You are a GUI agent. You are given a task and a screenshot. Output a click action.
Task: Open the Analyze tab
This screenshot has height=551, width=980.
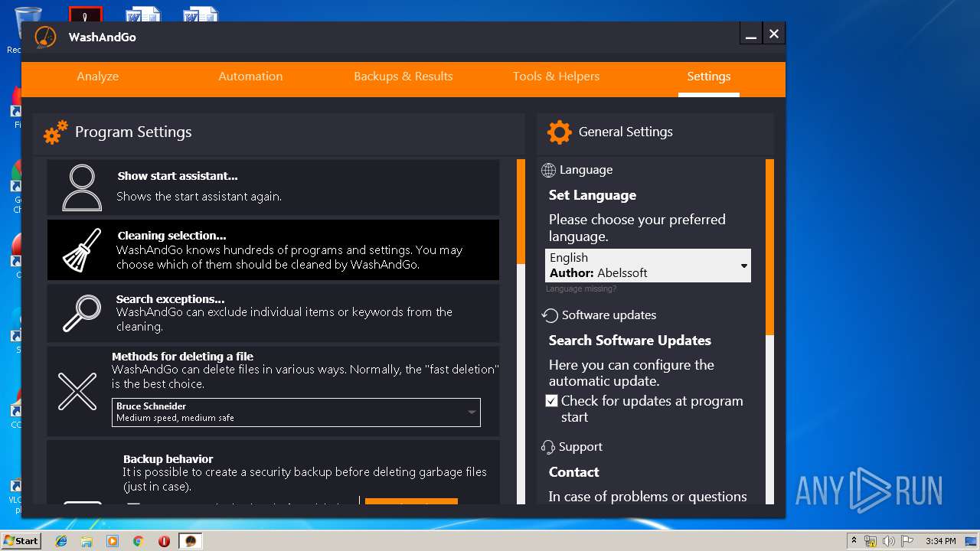(x=97, y=77)
